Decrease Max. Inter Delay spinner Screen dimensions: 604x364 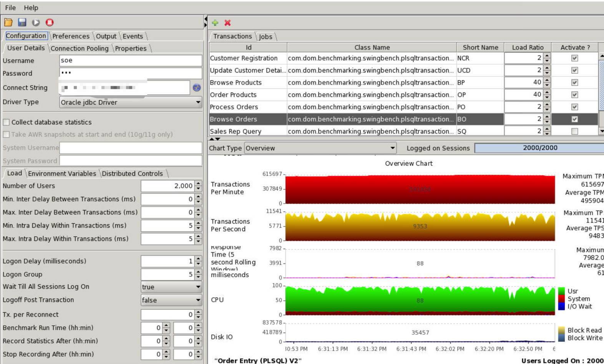[198, 215]
